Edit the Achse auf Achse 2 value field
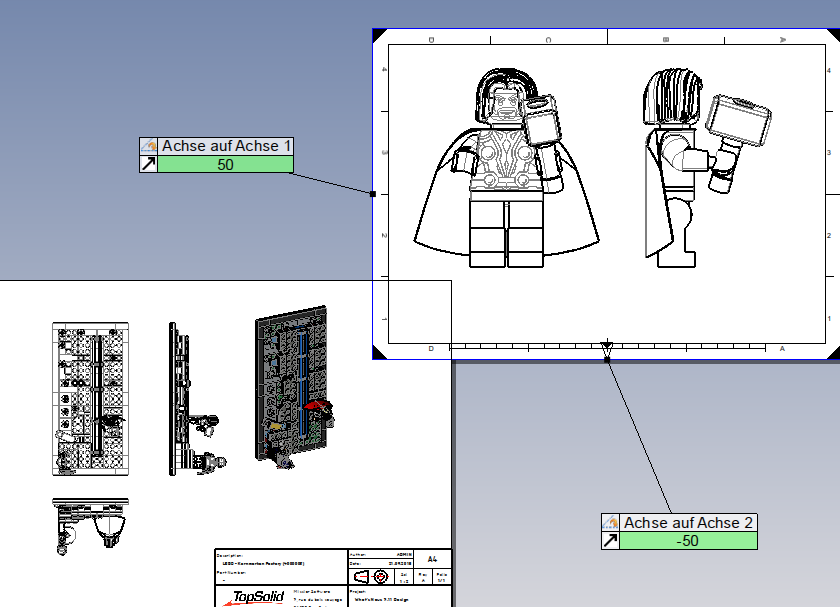Screen dimensions: 840x607 pos(688,541)
